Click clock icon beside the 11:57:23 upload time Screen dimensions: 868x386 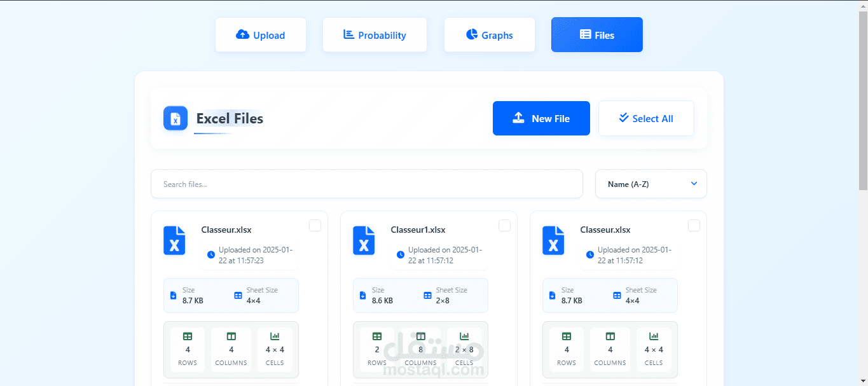pyautogui.click(x=211, y=255)
